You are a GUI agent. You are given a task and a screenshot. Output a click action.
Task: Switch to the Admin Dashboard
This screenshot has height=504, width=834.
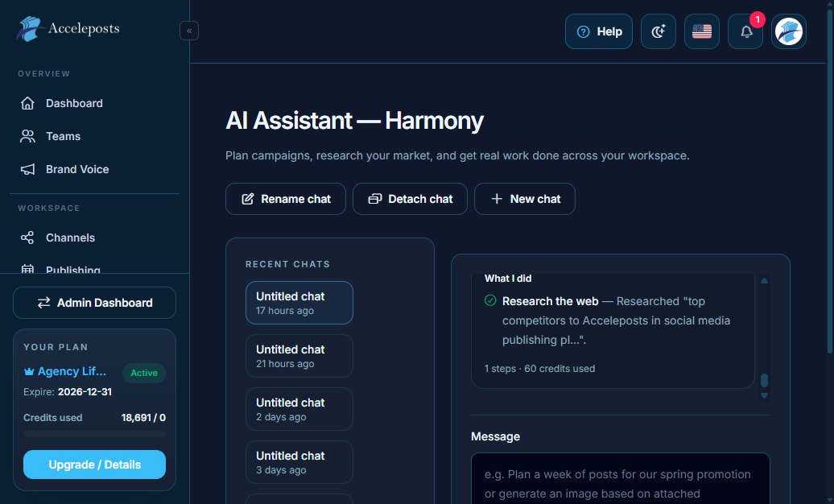95,303
